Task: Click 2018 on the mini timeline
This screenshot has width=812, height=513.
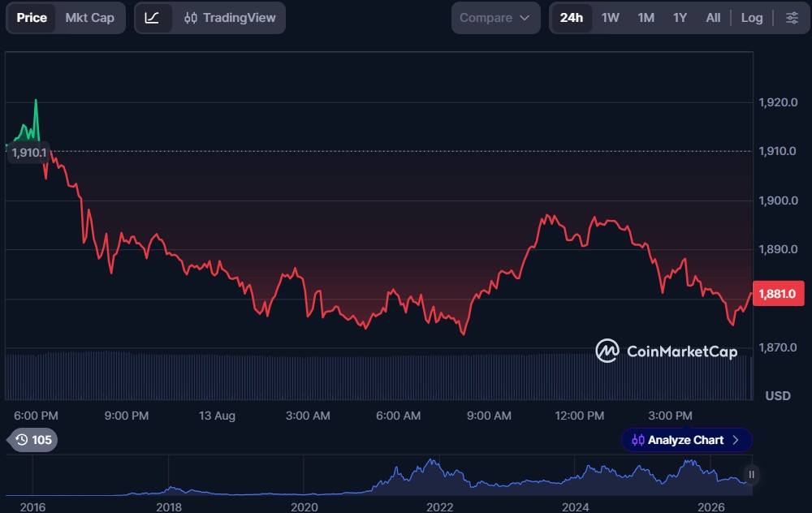Action: click(x=169, y=507)
